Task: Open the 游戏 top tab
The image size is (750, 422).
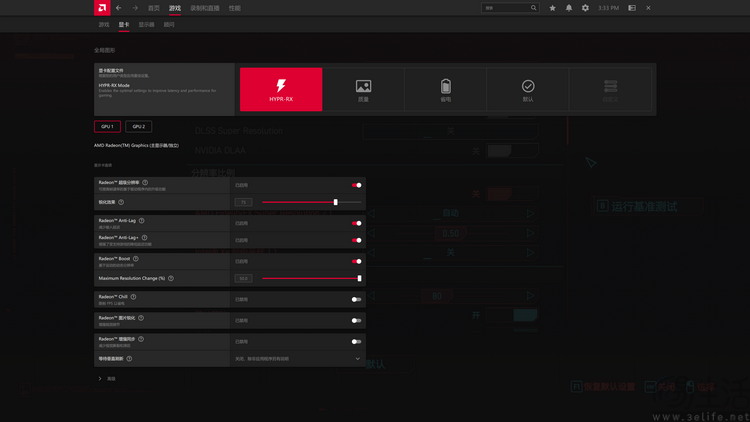Action: [x=175, y=8]
